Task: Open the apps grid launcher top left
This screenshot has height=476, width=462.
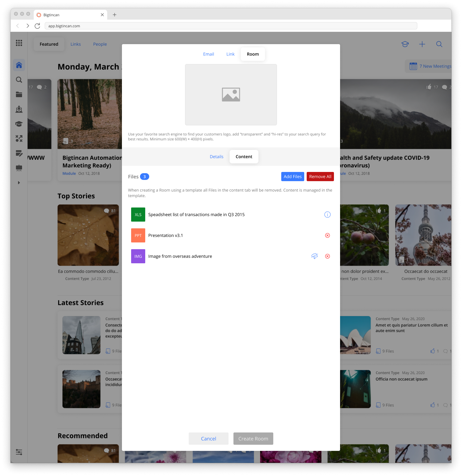Action: 19,43
